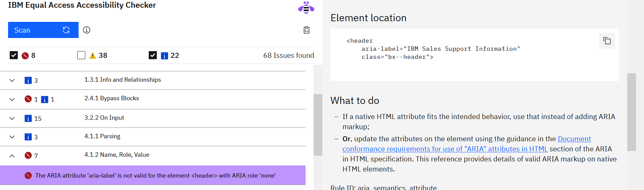Open the scan reports clipboard icon
Viewport: 644px width, 190px height.
tap(307, 30)
